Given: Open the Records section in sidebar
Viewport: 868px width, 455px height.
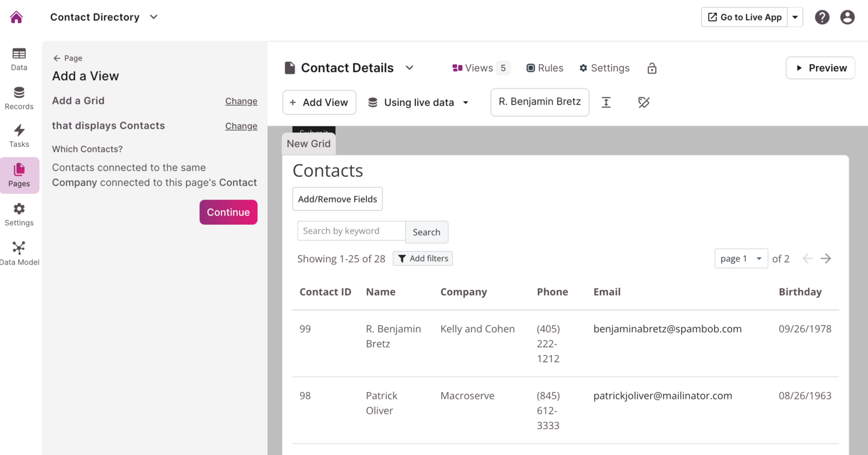Looking at the screenshot, I should [x=19, y=98].
